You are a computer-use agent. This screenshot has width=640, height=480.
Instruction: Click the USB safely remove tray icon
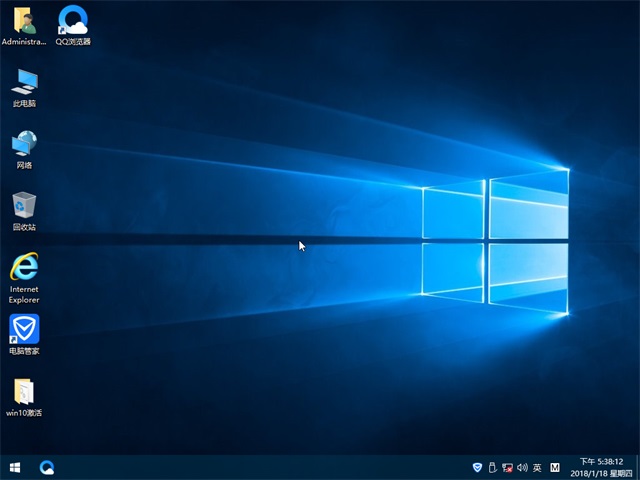pyautogui.click(x=493, y=467)
